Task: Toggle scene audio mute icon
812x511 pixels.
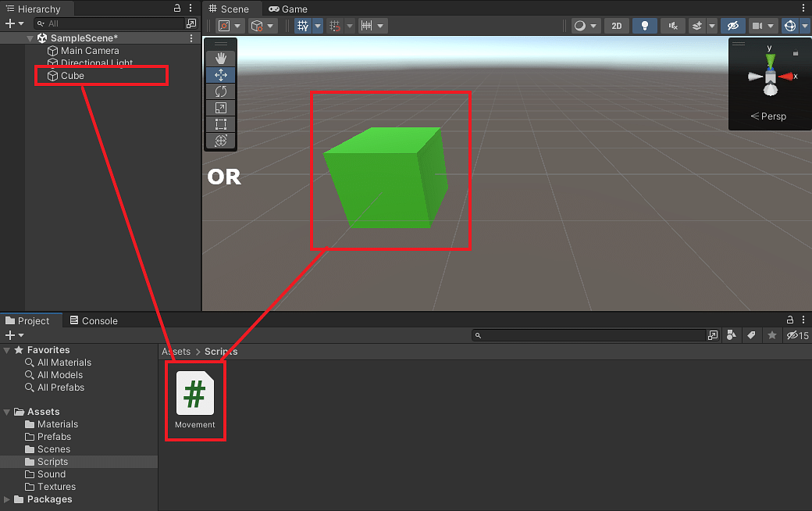Action: (673, 26)
